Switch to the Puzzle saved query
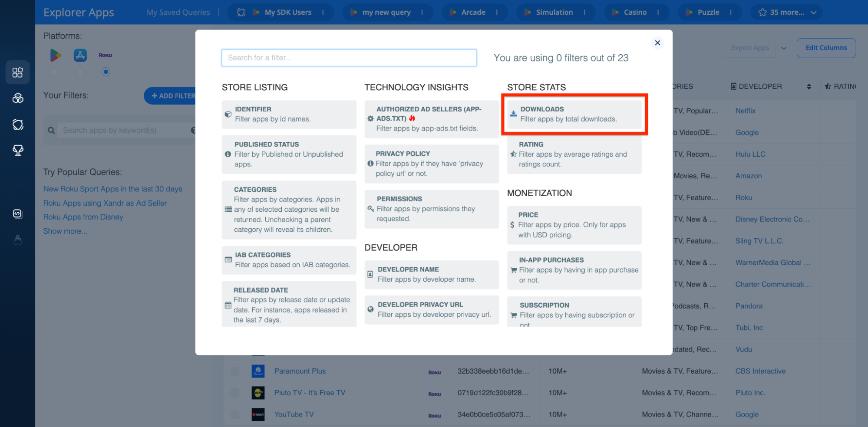The width and height of the screenshot is (868, 427). (709, 12)
